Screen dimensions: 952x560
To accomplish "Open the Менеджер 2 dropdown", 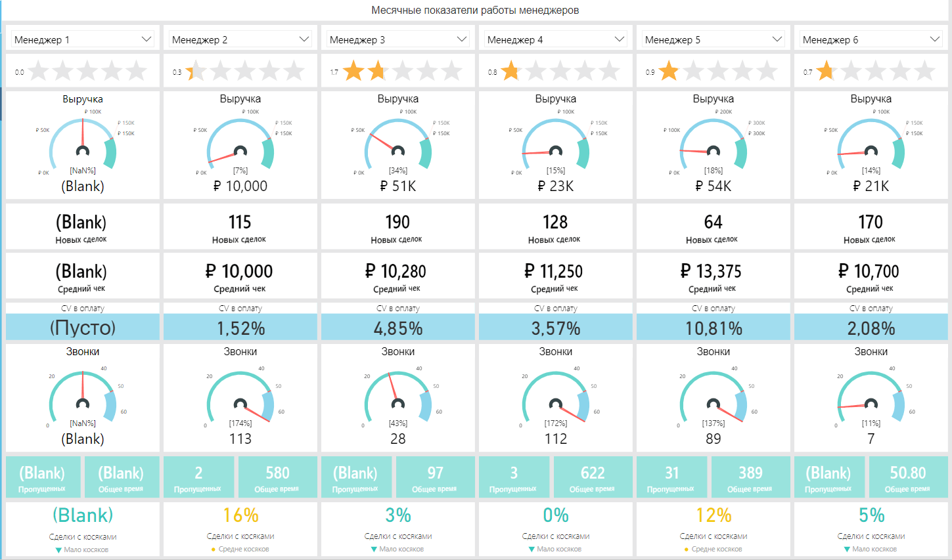I will 240,39.
